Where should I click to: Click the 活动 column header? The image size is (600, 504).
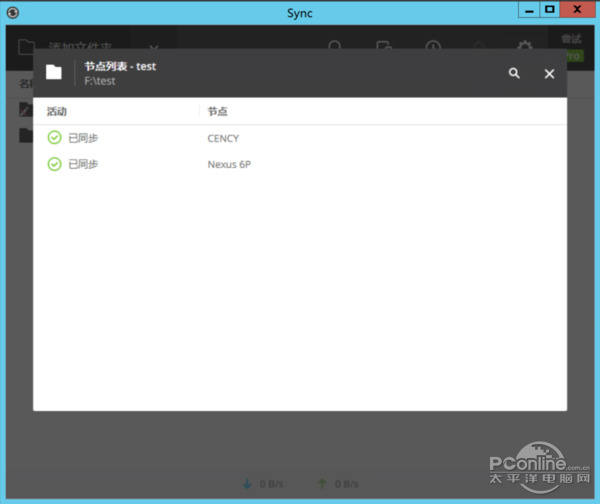(57, 111)
